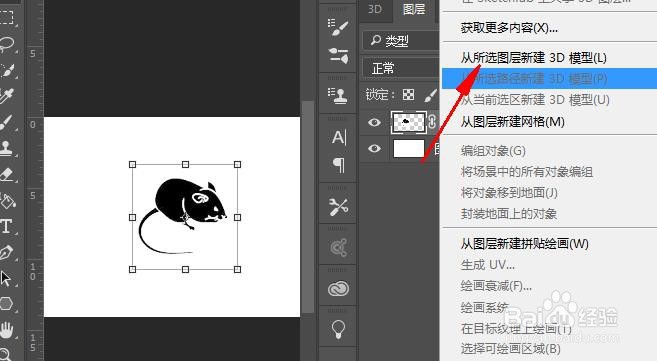Select the Eraser tool
Image resolution: width=657 pixels, height=361 pixels.
click(x=7, y=175)
